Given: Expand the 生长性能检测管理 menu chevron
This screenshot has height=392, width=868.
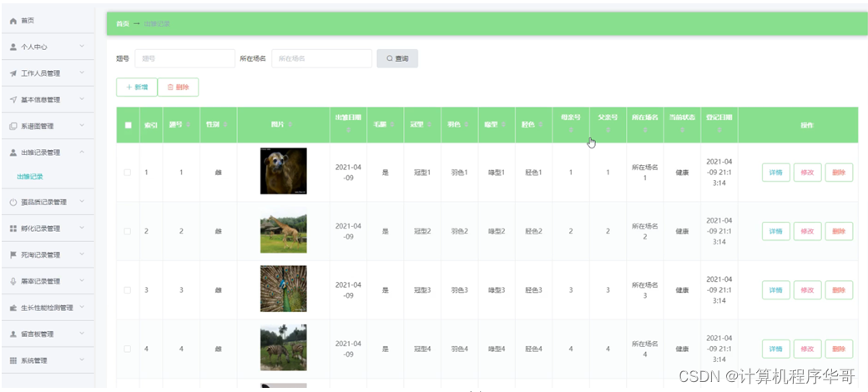Looking at the screenshot, I should 82,307.
